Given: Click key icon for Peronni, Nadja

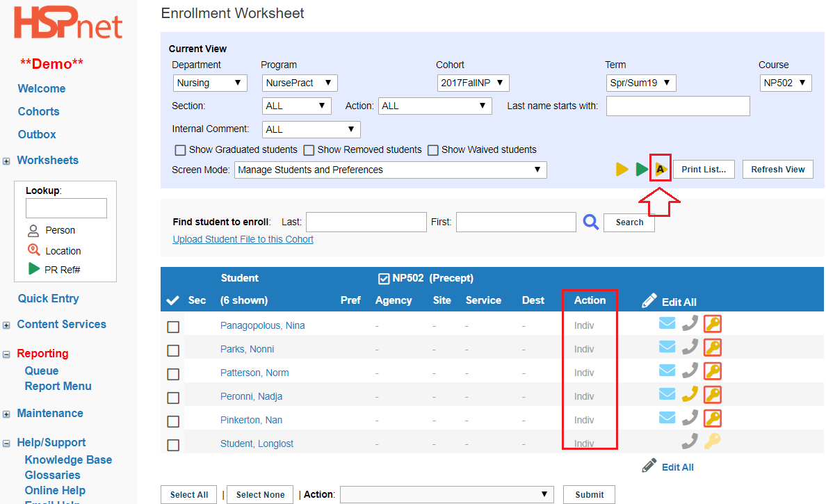Looking at the screenshot, I should point(713,394).
